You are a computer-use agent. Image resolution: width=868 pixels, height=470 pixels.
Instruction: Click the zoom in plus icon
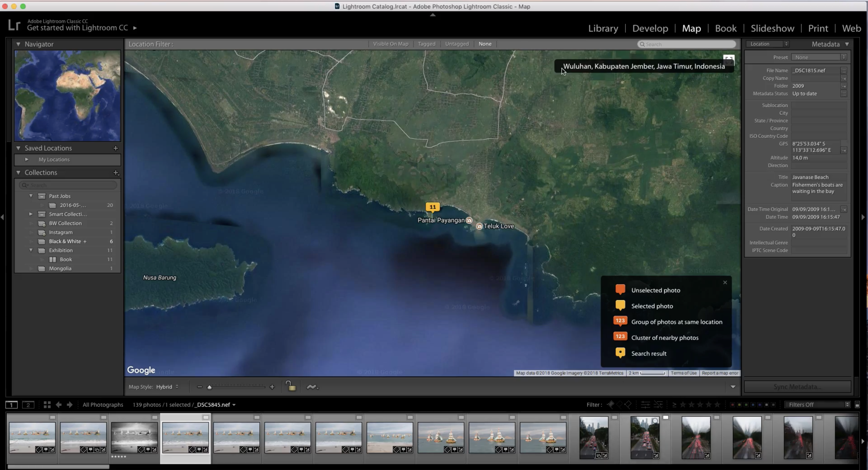[272, 387]
